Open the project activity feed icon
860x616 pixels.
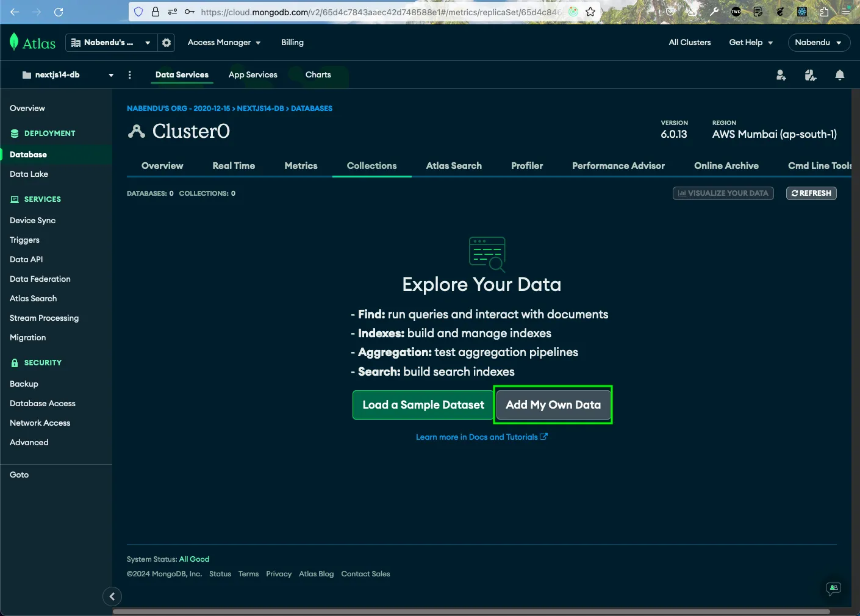[810, 75]
